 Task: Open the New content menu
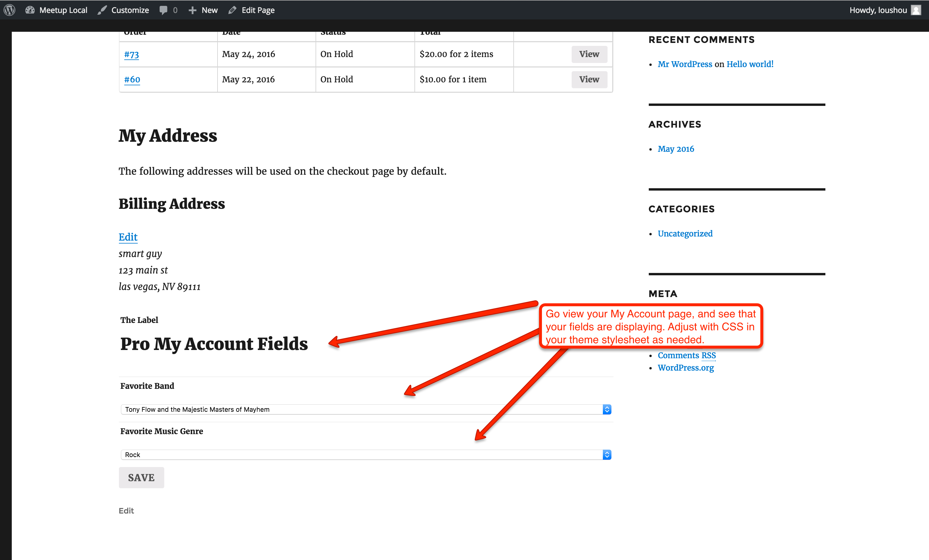210,10
